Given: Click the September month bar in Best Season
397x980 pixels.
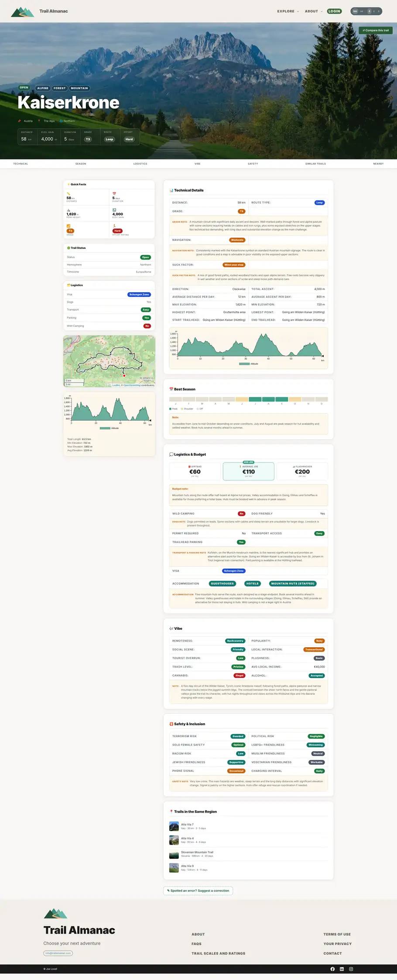Looking at the screenshot, I should click(x=282, y=399).
